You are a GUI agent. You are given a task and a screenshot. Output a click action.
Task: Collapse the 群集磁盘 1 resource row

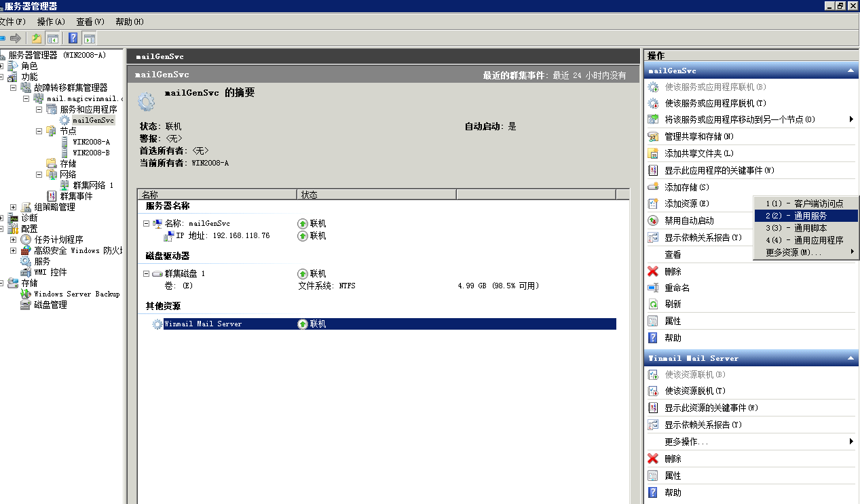click(x=146, y=273)
